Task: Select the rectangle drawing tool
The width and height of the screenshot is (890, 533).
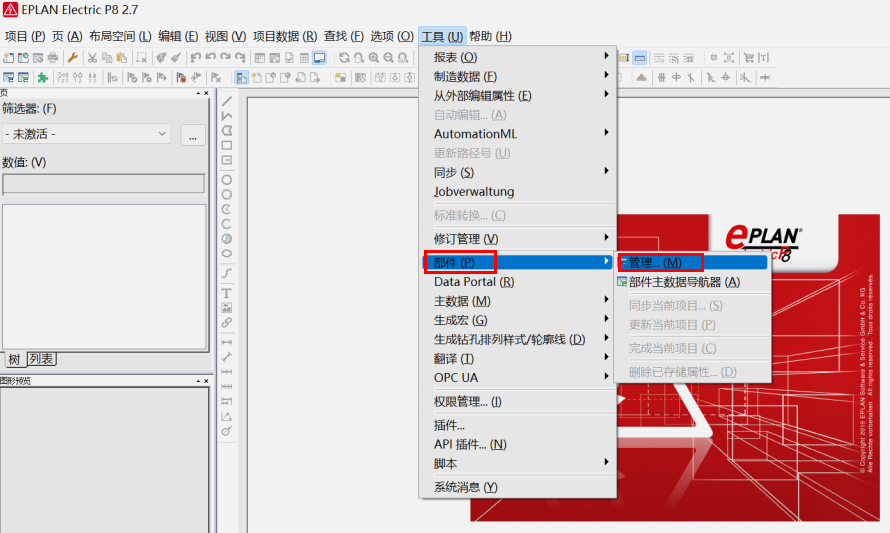Action: point(227,145)
